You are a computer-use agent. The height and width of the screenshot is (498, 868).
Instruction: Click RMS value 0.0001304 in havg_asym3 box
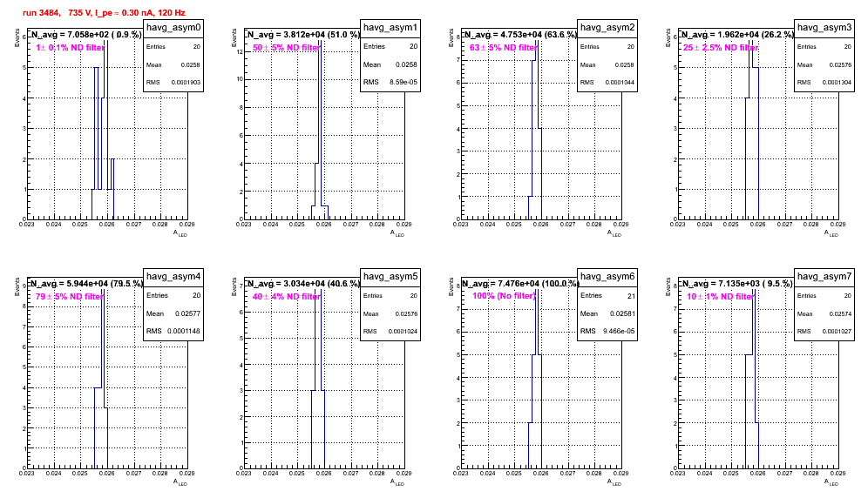pyautogui.click(x=837, y=83)
